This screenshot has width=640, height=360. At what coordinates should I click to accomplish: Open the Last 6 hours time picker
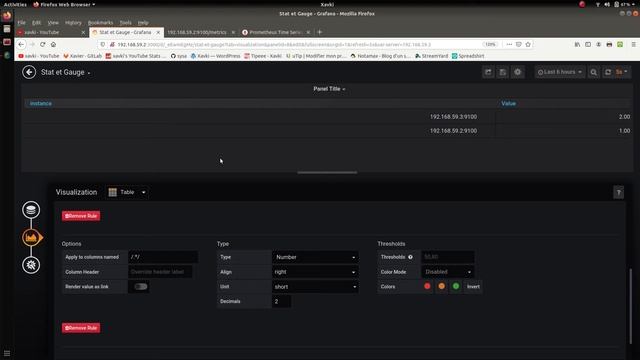pos(560,72)
